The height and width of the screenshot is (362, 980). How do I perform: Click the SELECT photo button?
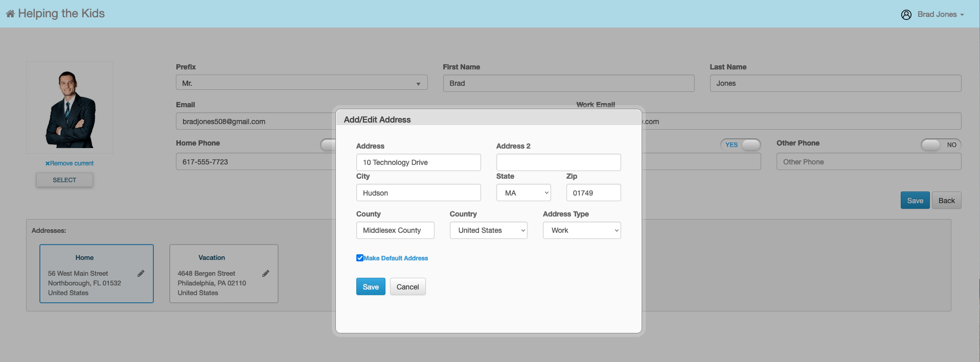pyautogui.click(x=64, y=180)
